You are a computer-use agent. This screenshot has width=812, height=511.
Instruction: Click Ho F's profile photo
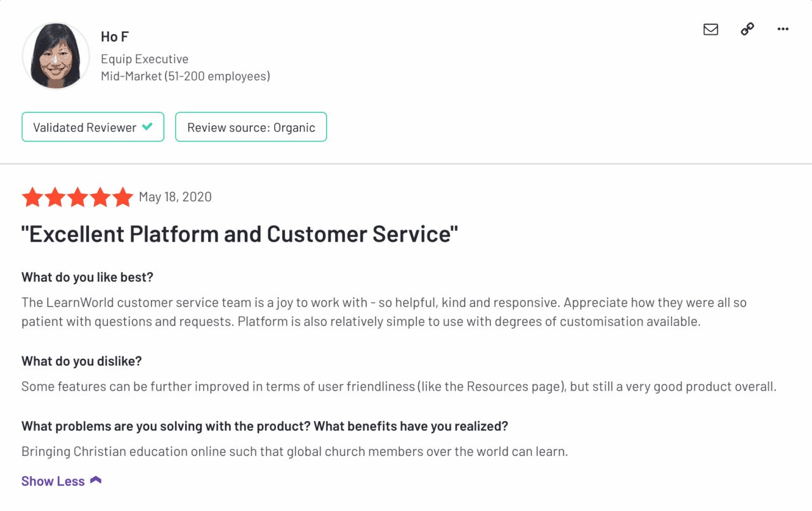pos(56,55)
